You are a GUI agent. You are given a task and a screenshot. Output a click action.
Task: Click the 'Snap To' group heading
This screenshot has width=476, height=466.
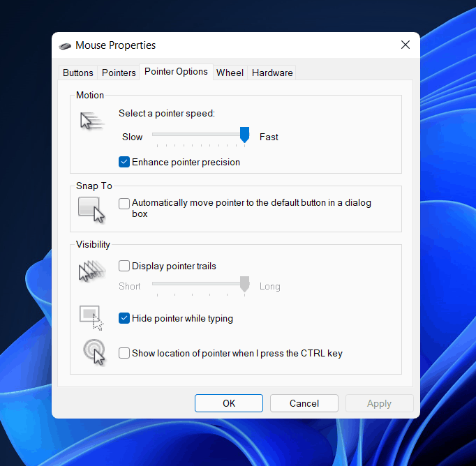[94, 186]
